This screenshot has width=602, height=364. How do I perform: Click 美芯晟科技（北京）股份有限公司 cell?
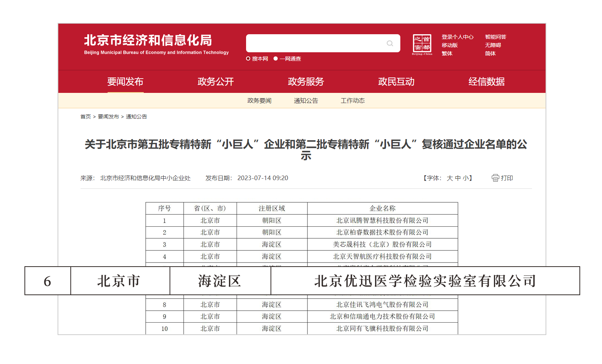pos(383,244)
